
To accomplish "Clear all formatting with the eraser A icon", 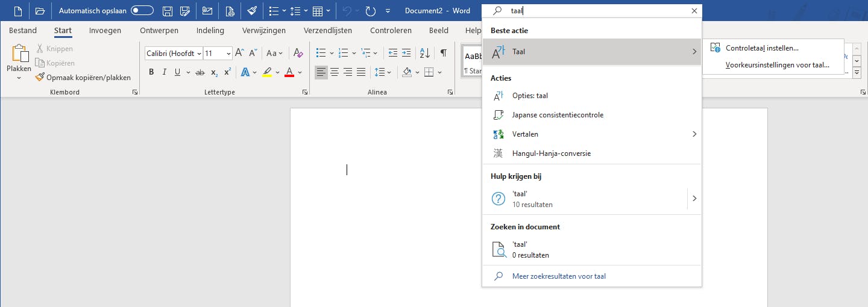I will 298,53.
